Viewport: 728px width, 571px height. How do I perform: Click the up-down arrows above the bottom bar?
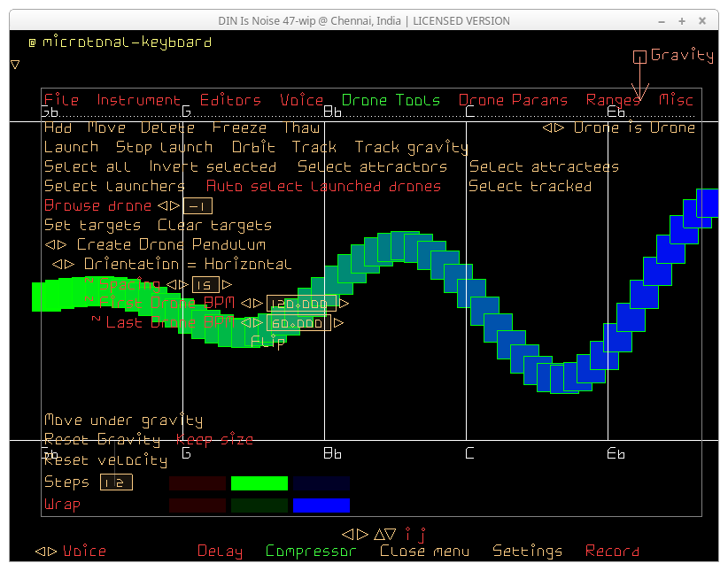click(385, 534)
